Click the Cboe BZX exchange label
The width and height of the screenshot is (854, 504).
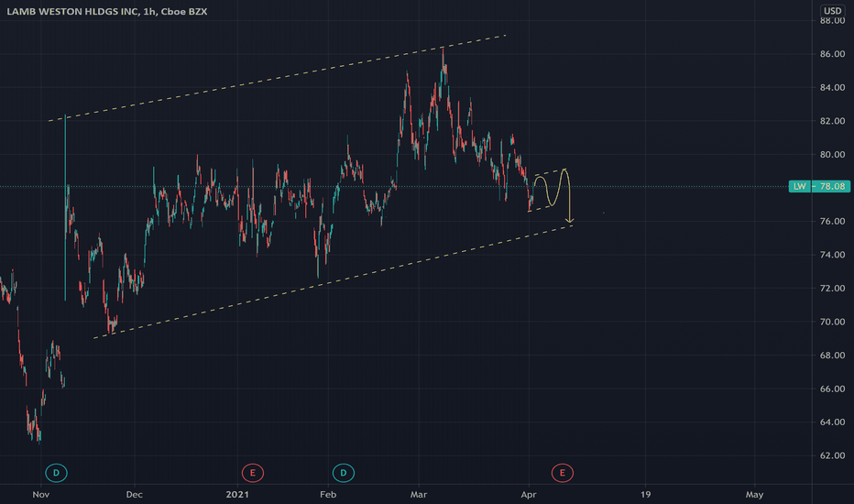184,11
